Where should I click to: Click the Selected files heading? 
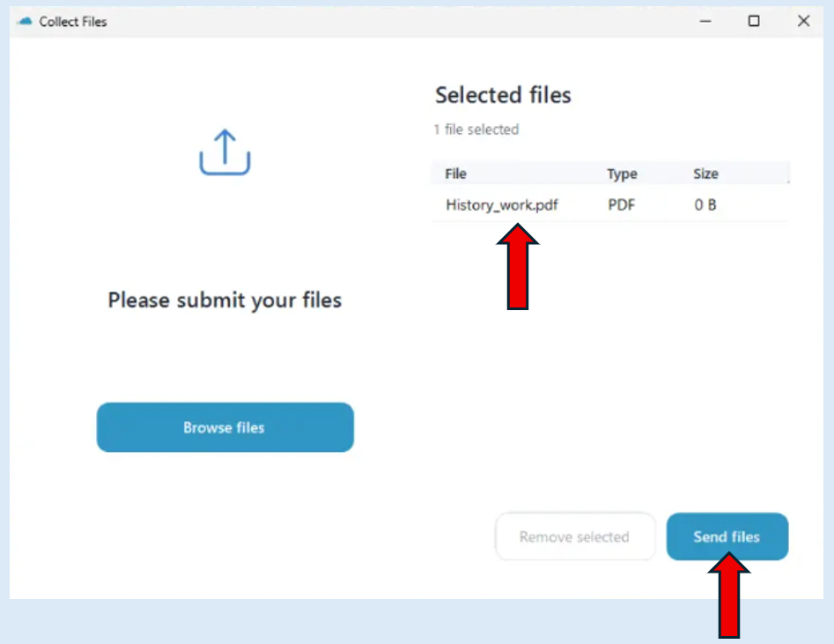[x=503, y=95]
